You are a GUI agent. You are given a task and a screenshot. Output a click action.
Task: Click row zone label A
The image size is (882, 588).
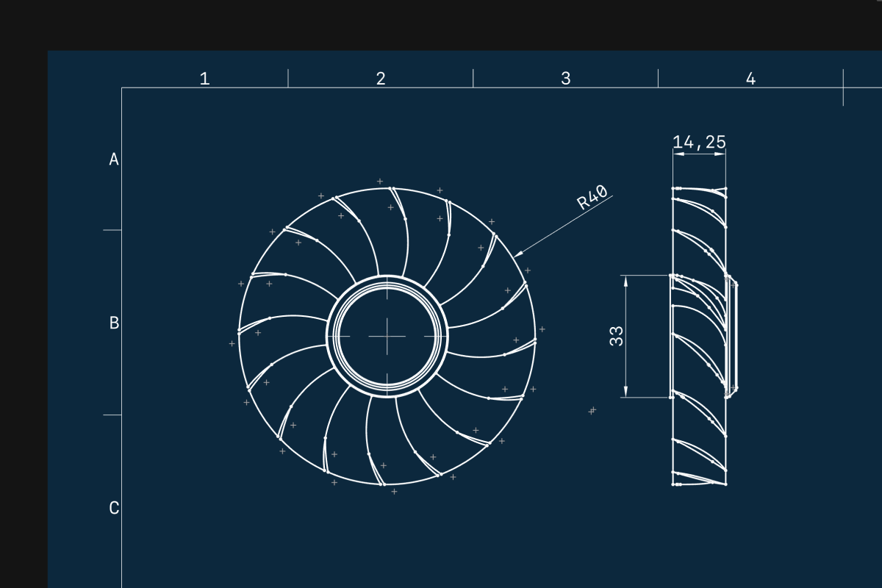[114, 159]
